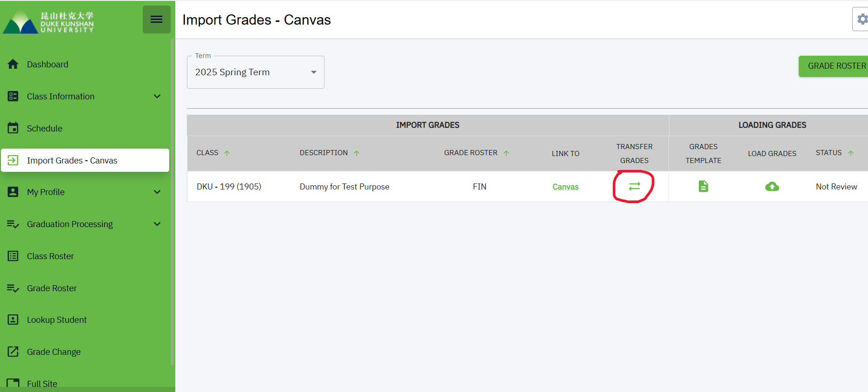Sort table by Class column arrow

point(227,153)
